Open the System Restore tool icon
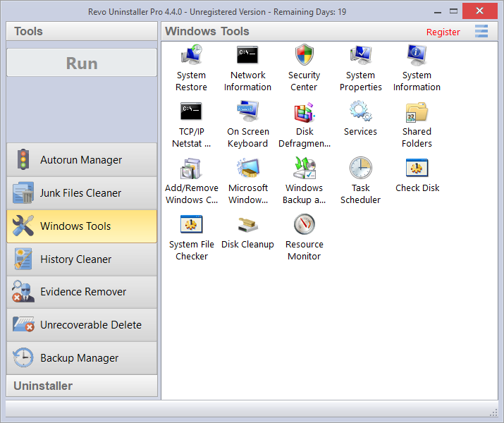The height and width of the screenshot is (423, 504). point(191,55)
